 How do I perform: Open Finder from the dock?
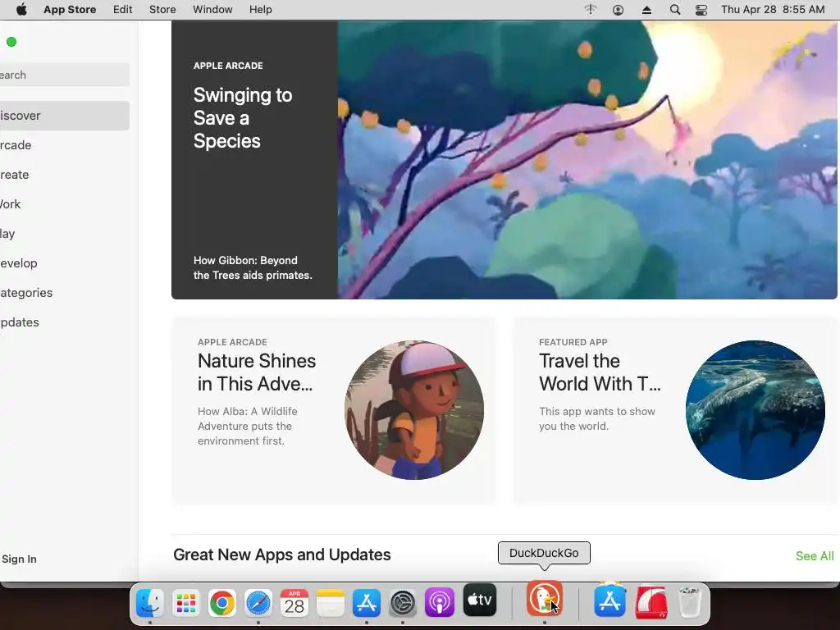(x=150, y=603)
